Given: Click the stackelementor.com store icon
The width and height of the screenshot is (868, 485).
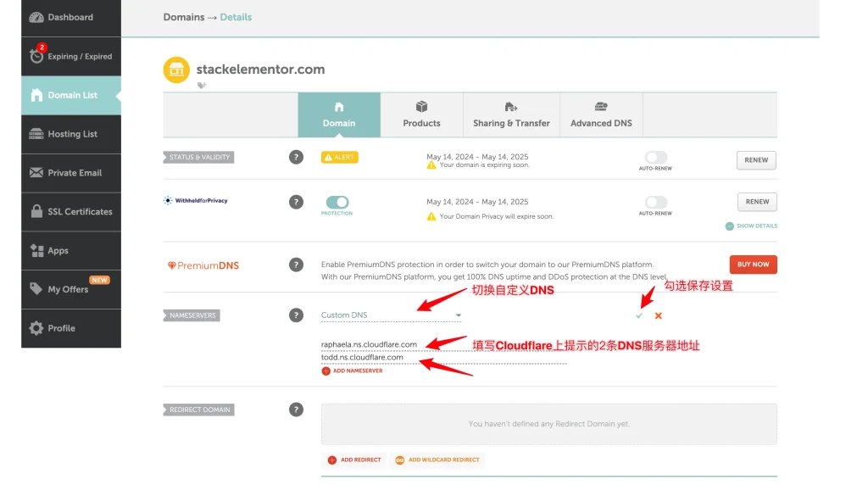Looking at the screenshot, I should click(x=176, y=70).
